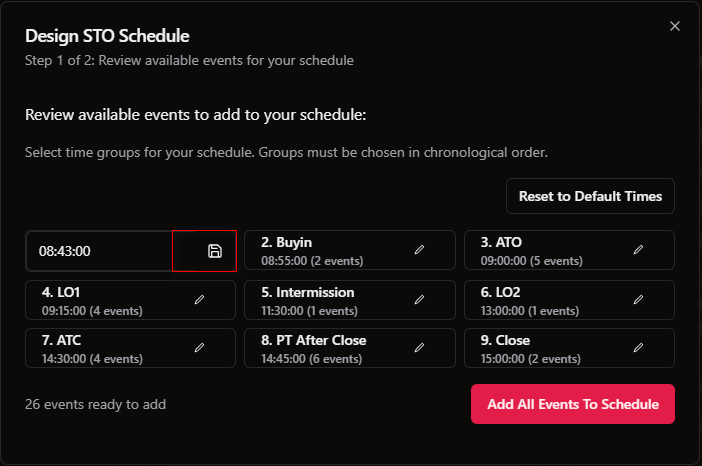This screenshot has width=702, height=466.
Task: Click the Design STO Schedule title
Action: coord(107,36)
